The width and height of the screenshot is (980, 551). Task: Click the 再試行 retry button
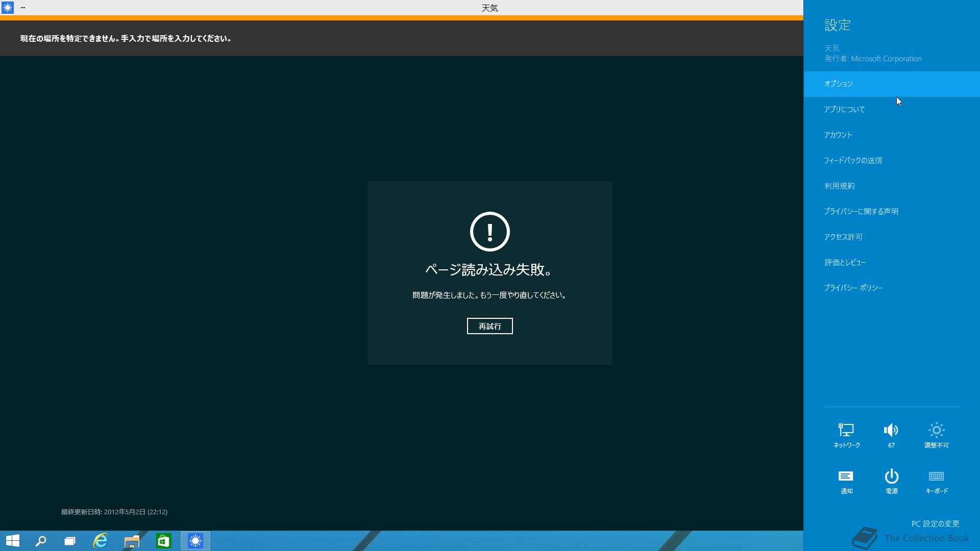[x=490, y=326]
